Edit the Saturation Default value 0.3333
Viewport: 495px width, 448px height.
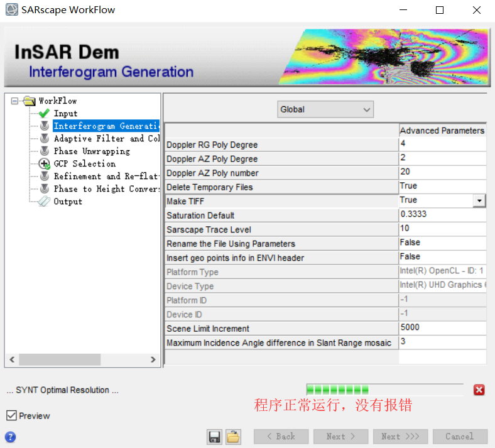pyautogui.click(x=442, y=215)
